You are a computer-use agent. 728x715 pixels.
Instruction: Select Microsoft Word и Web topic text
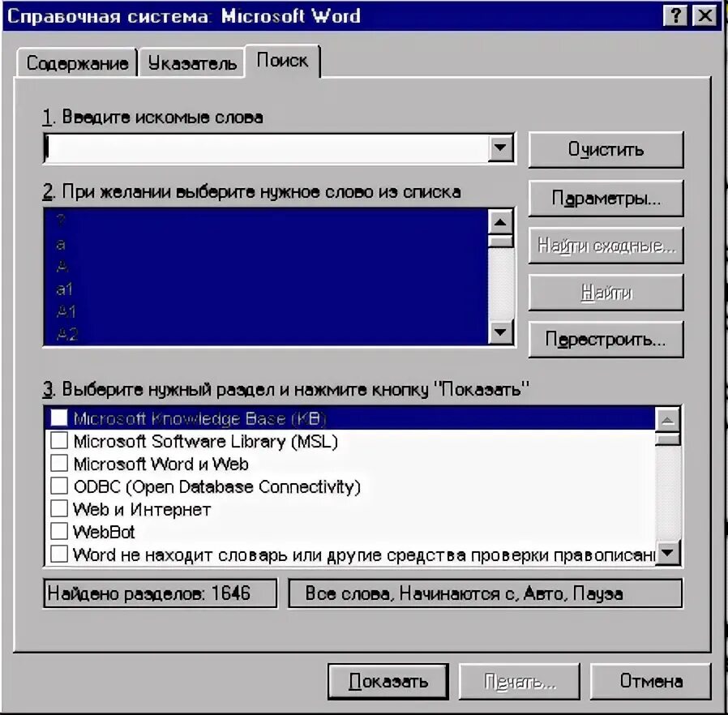[x=161, y=464]
